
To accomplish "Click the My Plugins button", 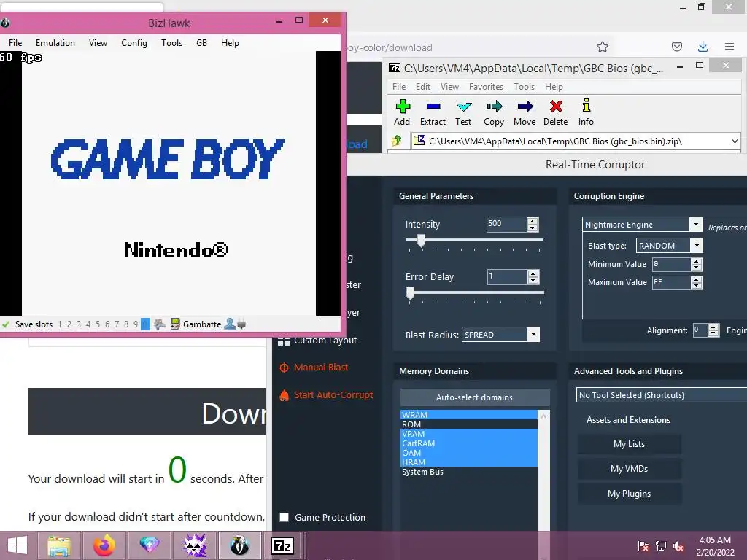I will 630,494.
